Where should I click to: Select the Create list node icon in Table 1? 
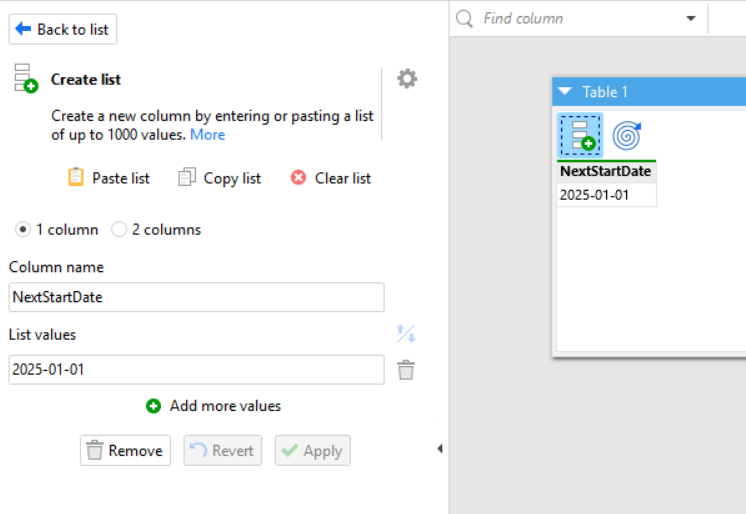580,135
